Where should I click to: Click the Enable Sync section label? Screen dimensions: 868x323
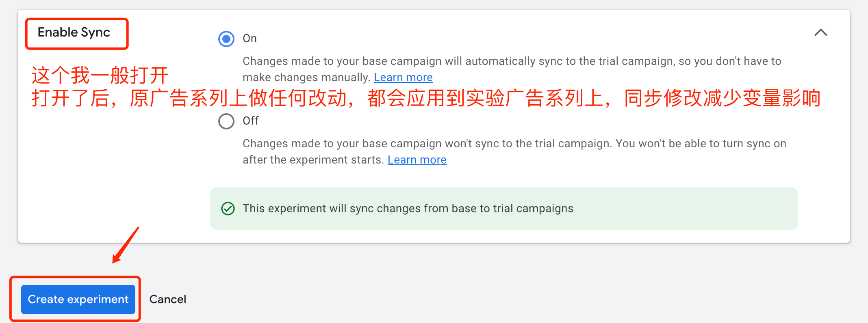point(74,32)
